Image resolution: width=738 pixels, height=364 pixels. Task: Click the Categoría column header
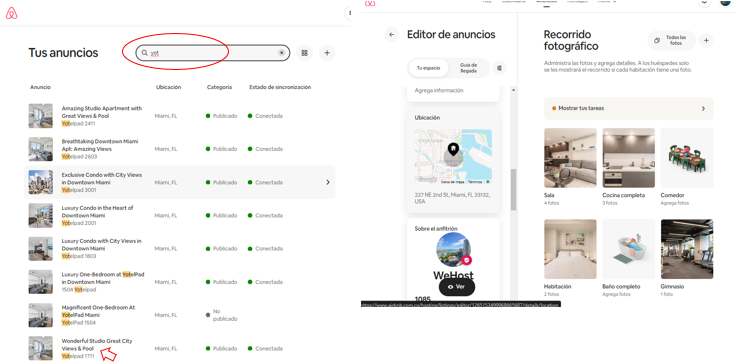(x=219, y=87)
